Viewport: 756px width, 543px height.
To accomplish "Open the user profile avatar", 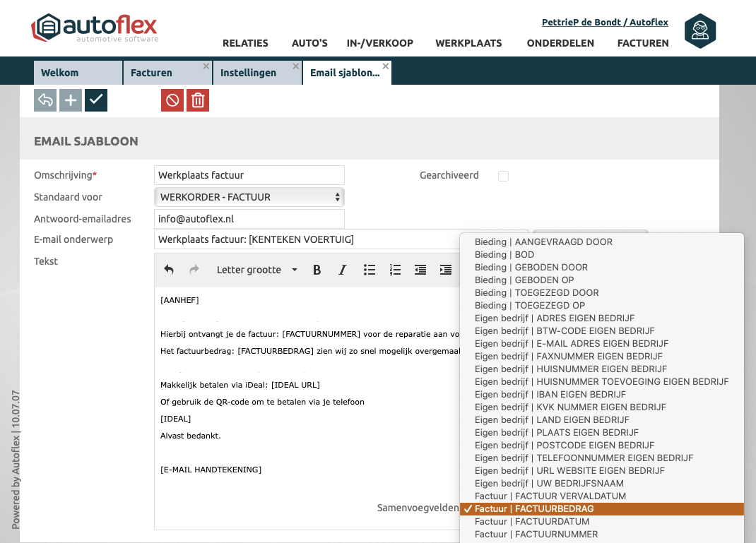I will tap(700, 31).
